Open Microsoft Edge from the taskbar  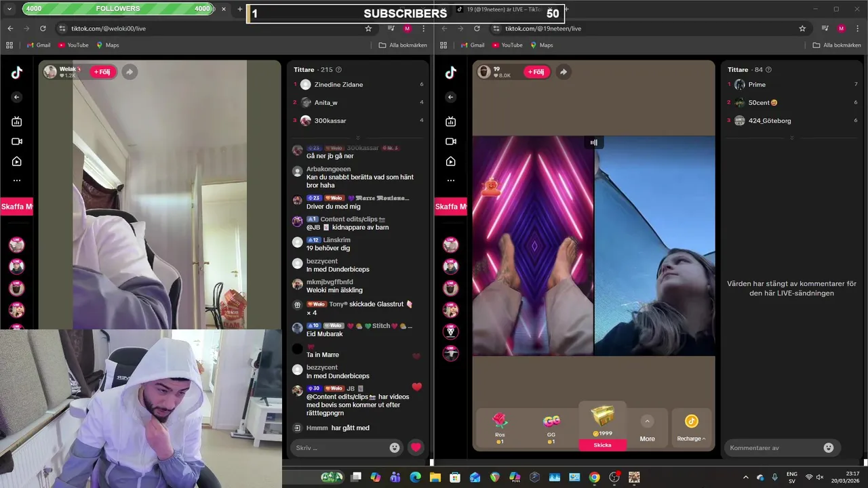(x=415, y=477)
